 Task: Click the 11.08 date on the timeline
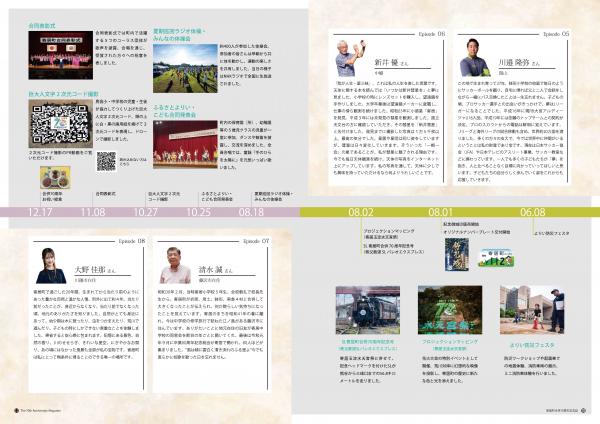93,212
